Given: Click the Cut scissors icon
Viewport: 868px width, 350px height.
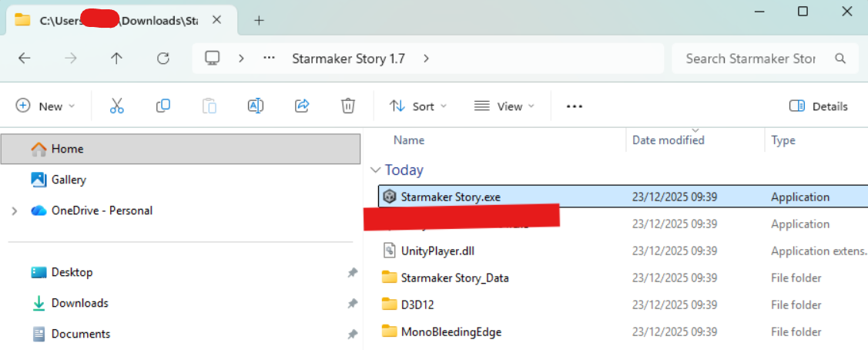Looking at the screenshot, I should [117, 106].
